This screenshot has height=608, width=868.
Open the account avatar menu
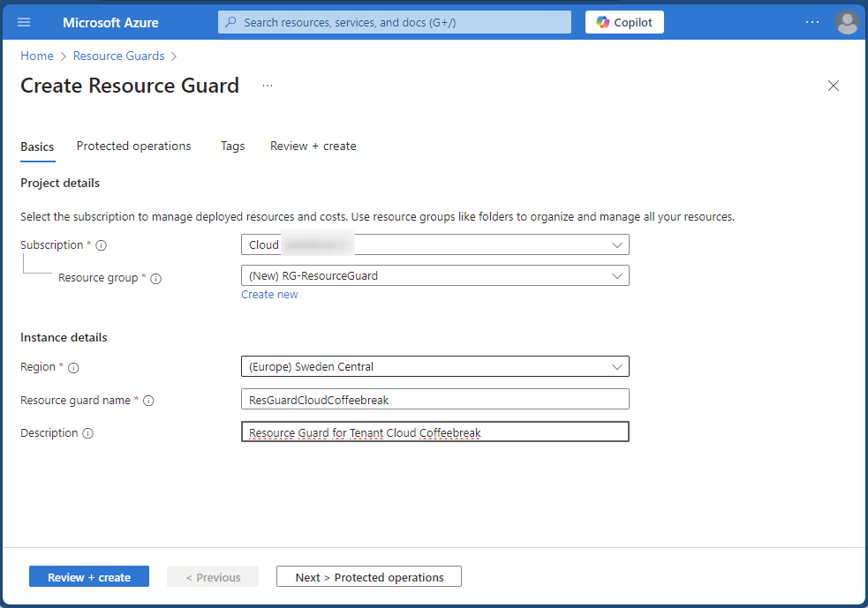point(847,22)
